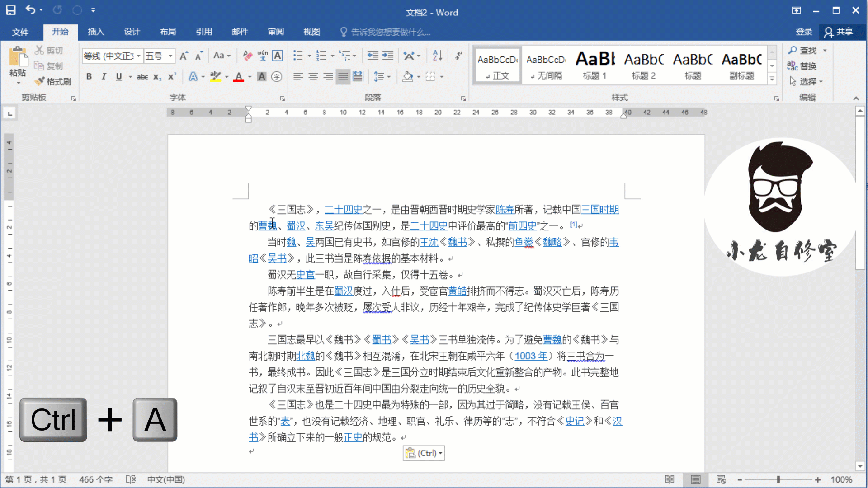Open the paste options (Ctrl) dropdown
The width and height of the screenshot is (868, 488).
[x=424, y=453]
